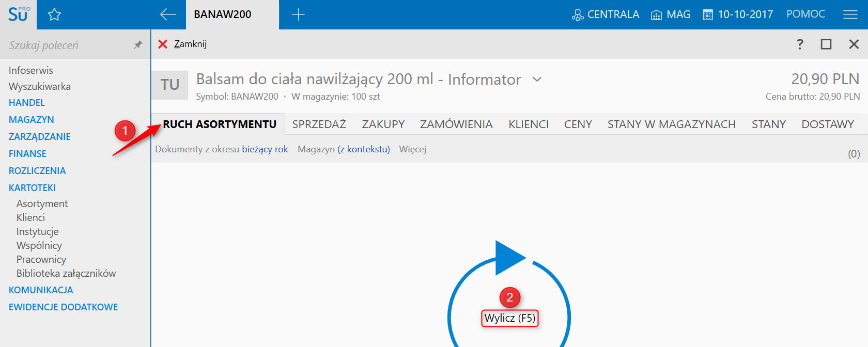Click Symbol: BANAW200 text
The height and width of the screenshot is (347, 868).
tap(237, 97)
